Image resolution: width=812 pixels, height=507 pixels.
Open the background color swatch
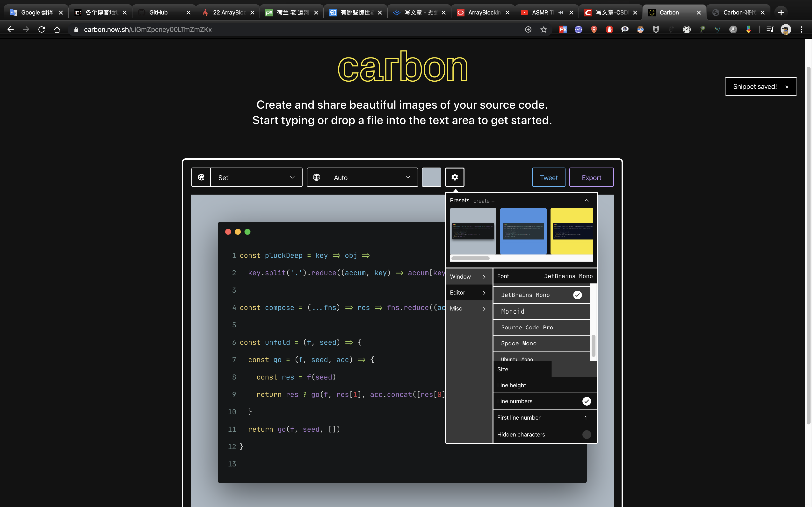(x=431, y=177)
